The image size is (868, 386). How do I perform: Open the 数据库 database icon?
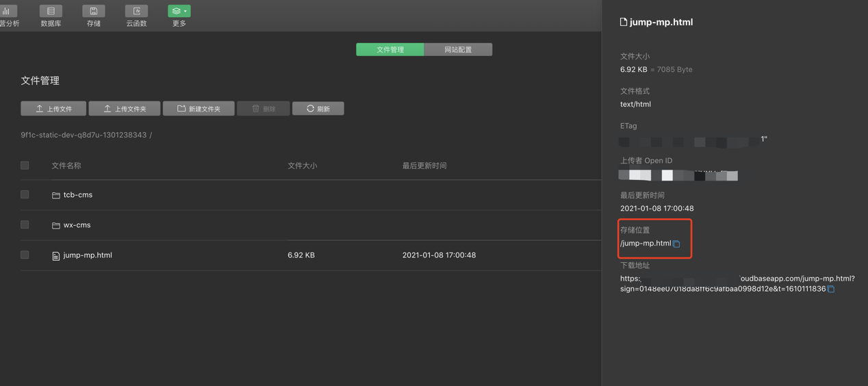tap(51, 12)
